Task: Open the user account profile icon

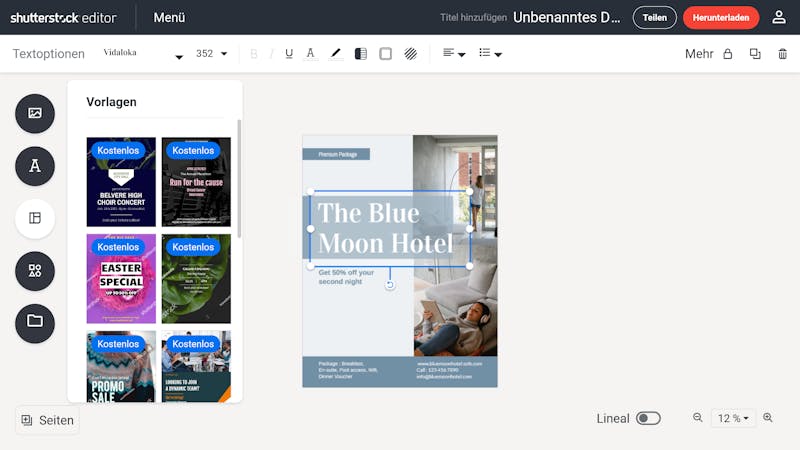Action: pos(779,17)
